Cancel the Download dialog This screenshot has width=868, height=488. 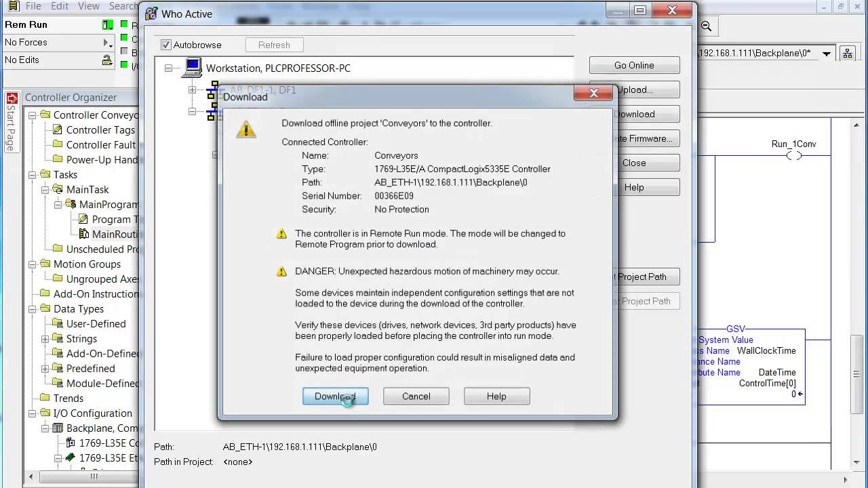416,396
